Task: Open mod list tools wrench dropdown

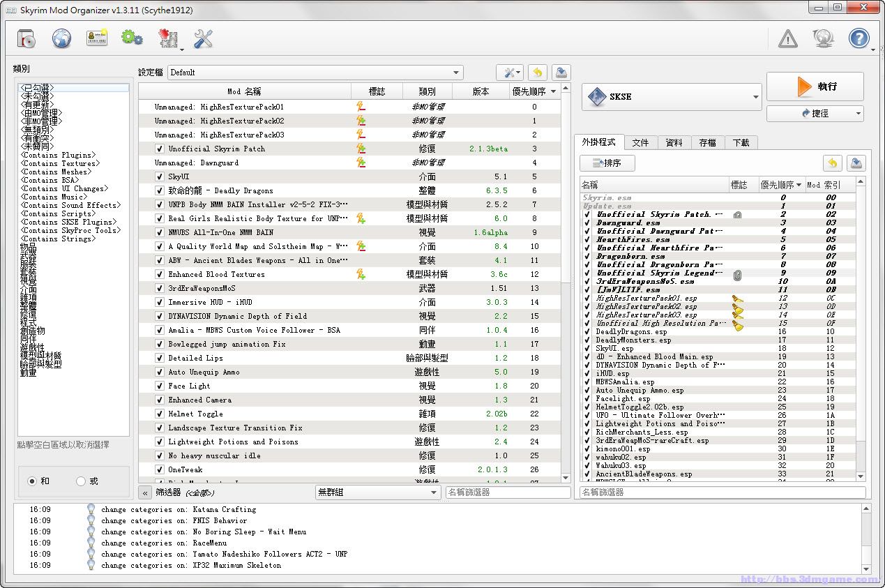Action: point(510,73)
